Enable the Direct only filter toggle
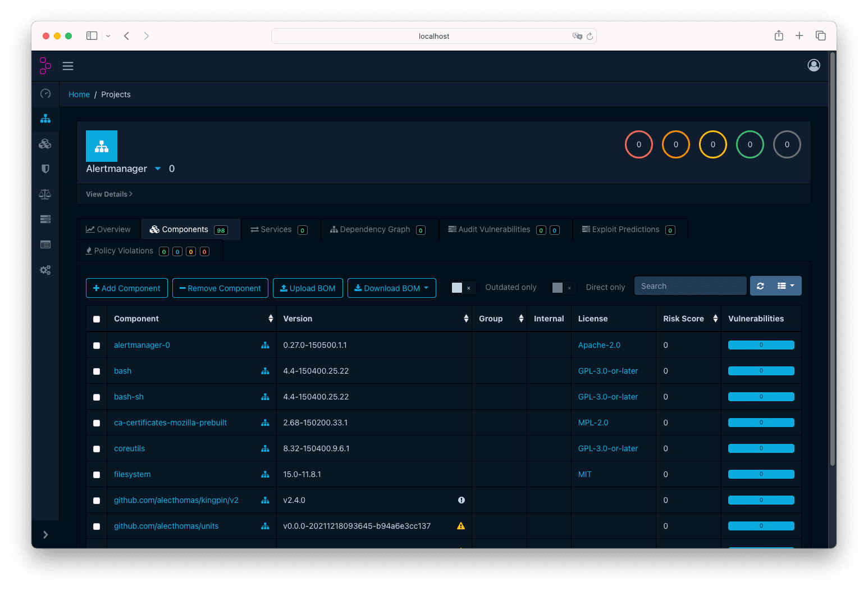 coord(559,288)
